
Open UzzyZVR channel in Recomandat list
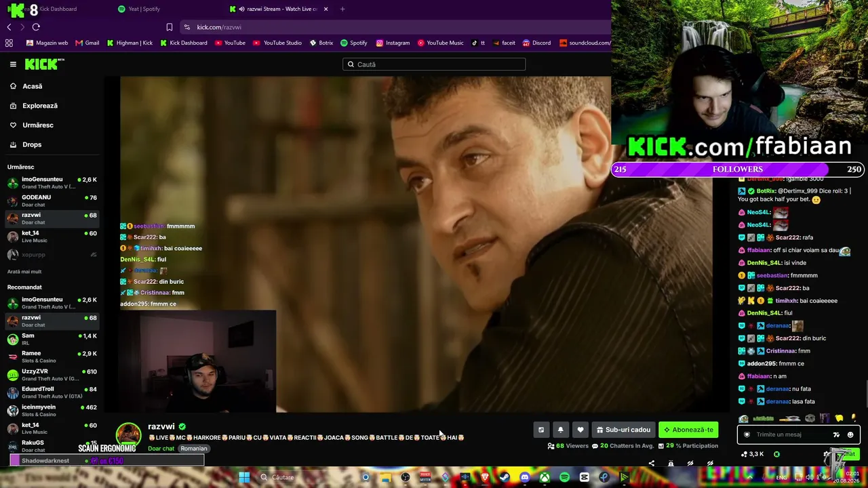[x=52, y=375]
